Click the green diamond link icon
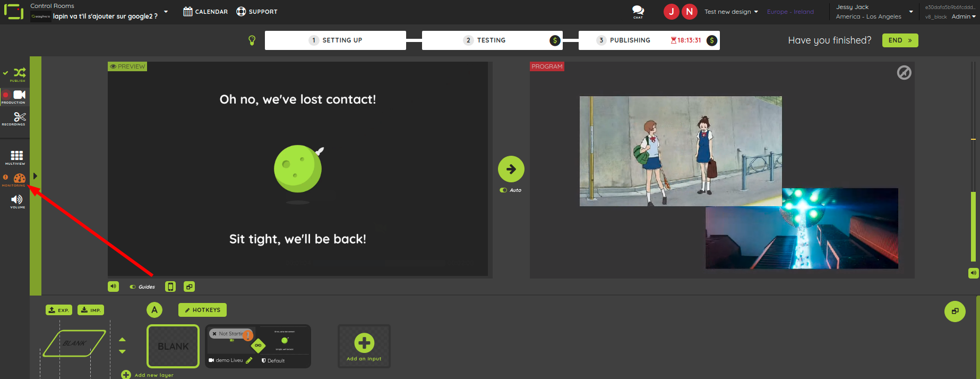 [258, 346]
